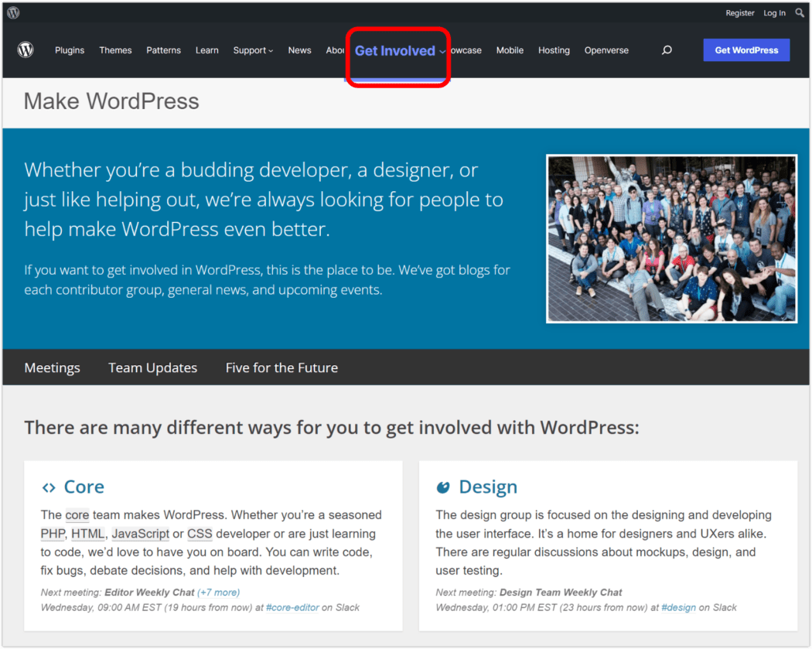Click the small WordPress logo in admin bar
812x649 pixels.
pos(13,12)
